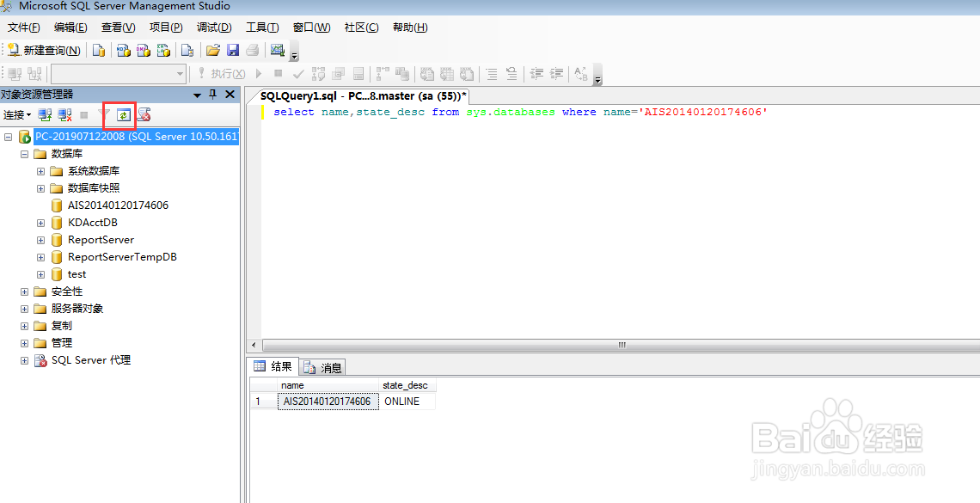980x503 pixels.
Task: Open the 连接 connect dropdown
Action: tap(17, 115)
